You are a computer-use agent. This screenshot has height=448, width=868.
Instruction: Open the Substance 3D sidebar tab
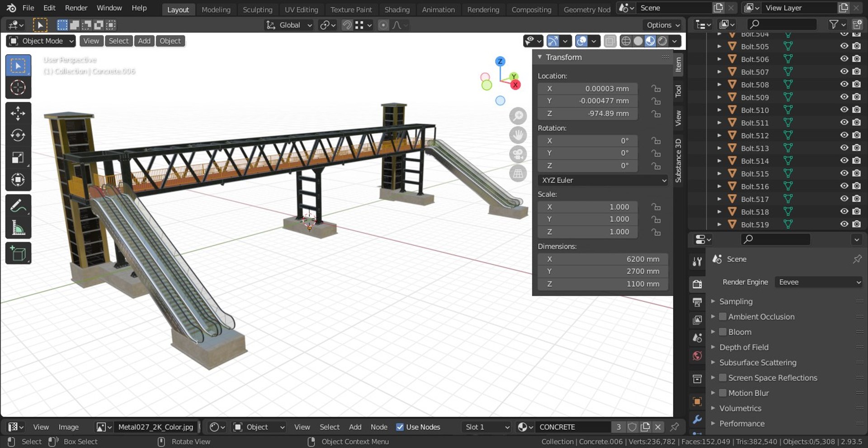point(678,160)
